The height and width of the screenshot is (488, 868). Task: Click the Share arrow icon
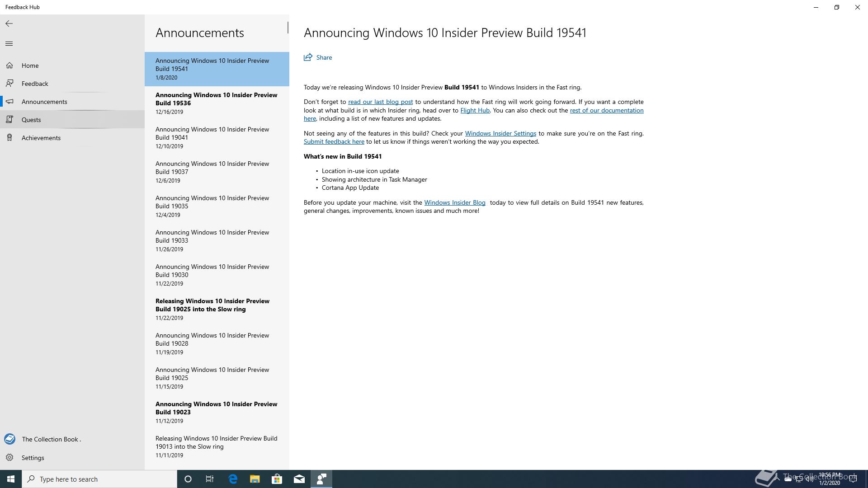pos(308,57)
